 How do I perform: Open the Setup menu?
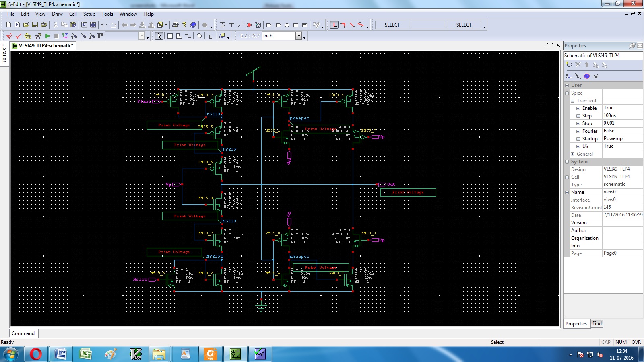tap(89, 14)
